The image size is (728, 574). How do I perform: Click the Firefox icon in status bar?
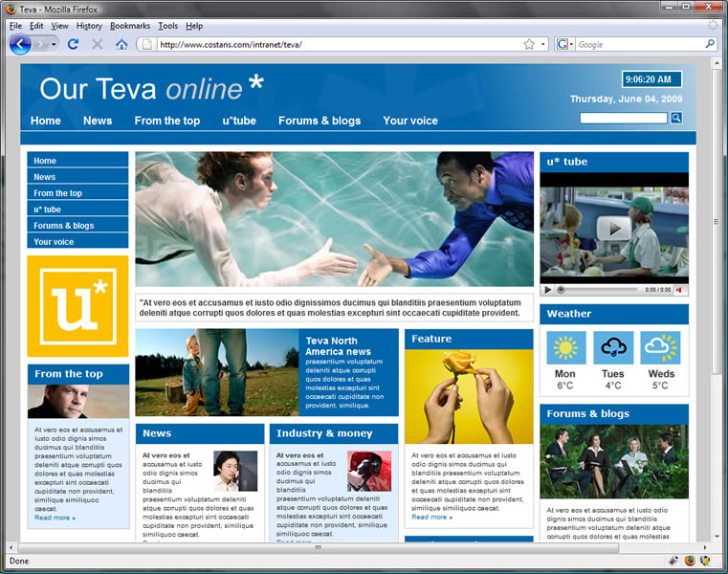690,561
